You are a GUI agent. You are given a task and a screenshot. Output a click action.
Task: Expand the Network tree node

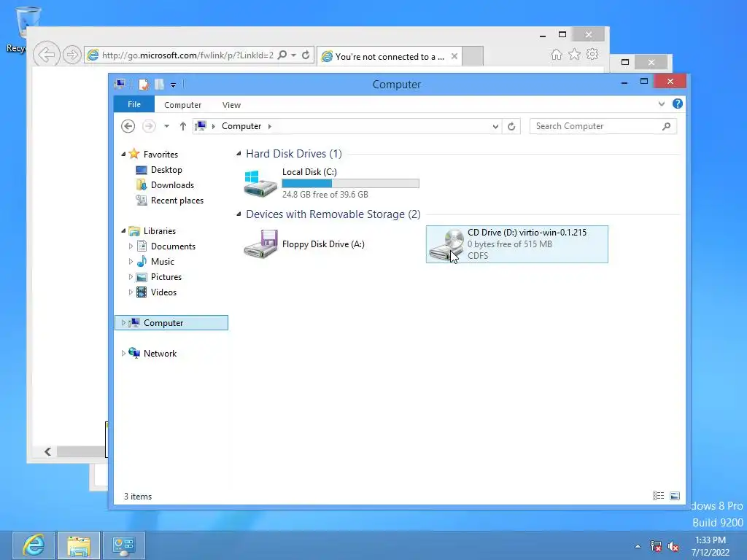pos(123,354)
